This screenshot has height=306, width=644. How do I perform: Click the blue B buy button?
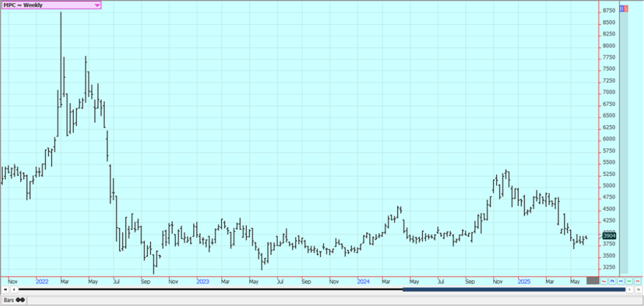(x=621, y=9)
